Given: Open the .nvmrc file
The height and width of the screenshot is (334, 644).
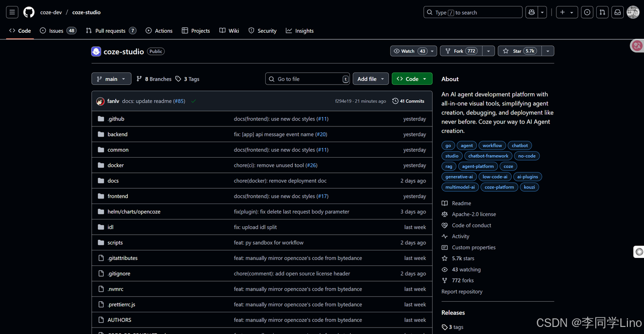Looking at the screenshot, I should 115,289.
